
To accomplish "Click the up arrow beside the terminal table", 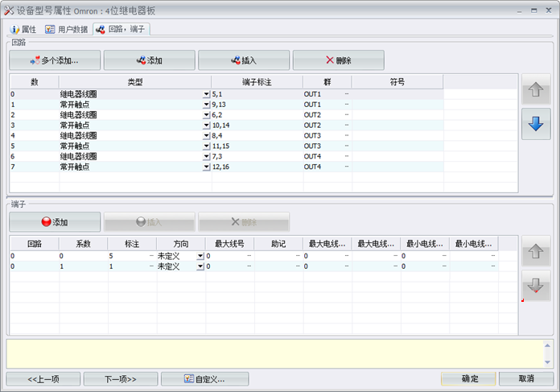I will point(536,252).
